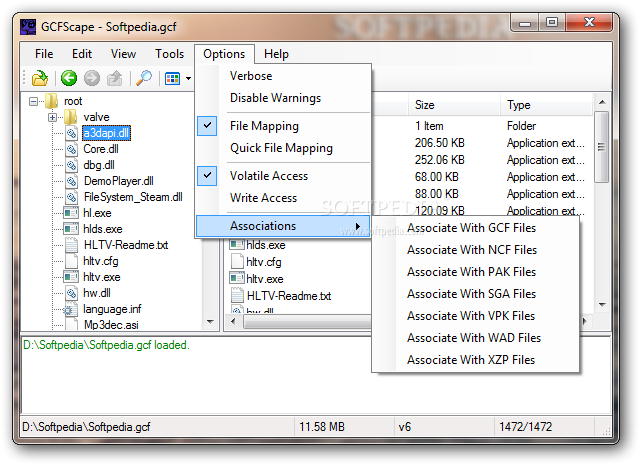
Task: Click the horizontal scroll left arrow
Action: (233, 321)
